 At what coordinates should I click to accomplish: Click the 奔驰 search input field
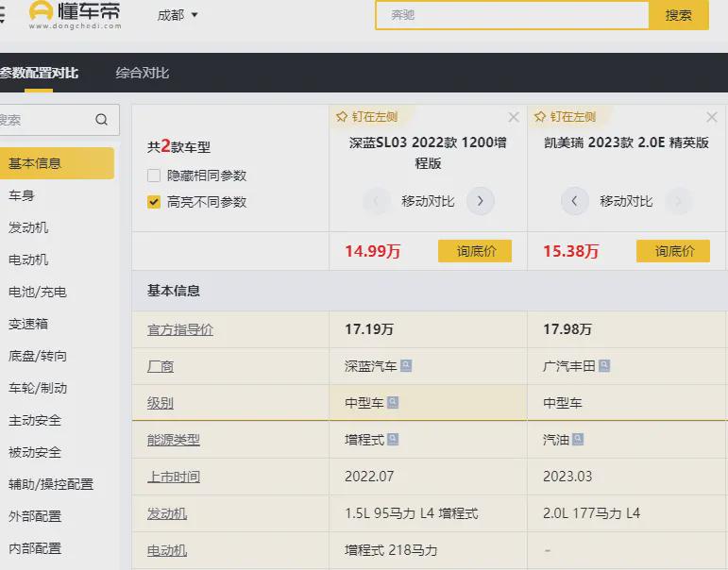point(512,15)
